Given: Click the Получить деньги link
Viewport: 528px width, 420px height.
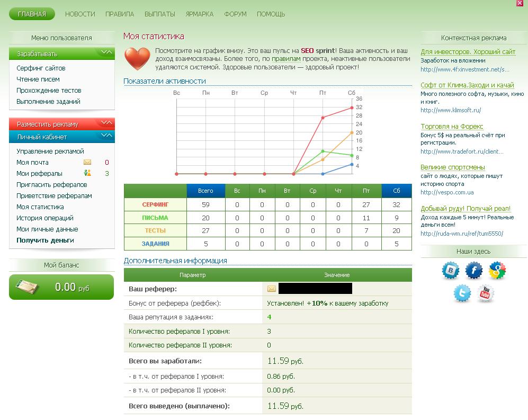Looking at the screenshot, I should pos(45,240).
